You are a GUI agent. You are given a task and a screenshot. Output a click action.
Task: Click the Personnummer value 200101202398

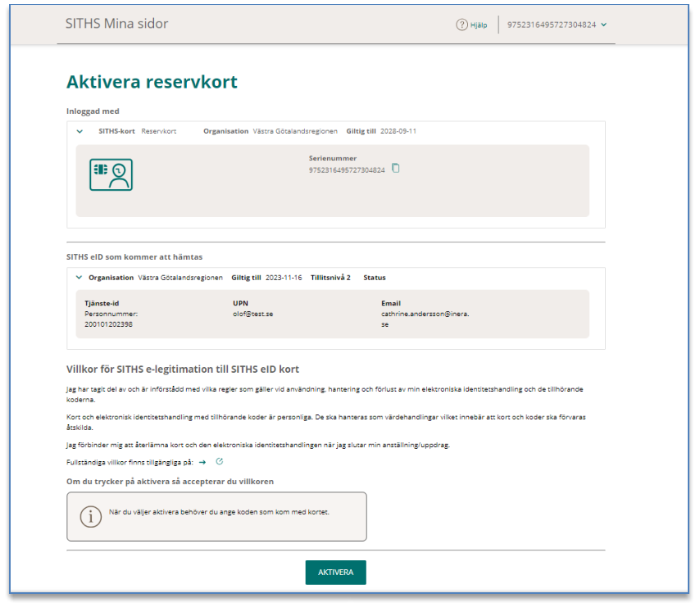(x=107, y=324)
